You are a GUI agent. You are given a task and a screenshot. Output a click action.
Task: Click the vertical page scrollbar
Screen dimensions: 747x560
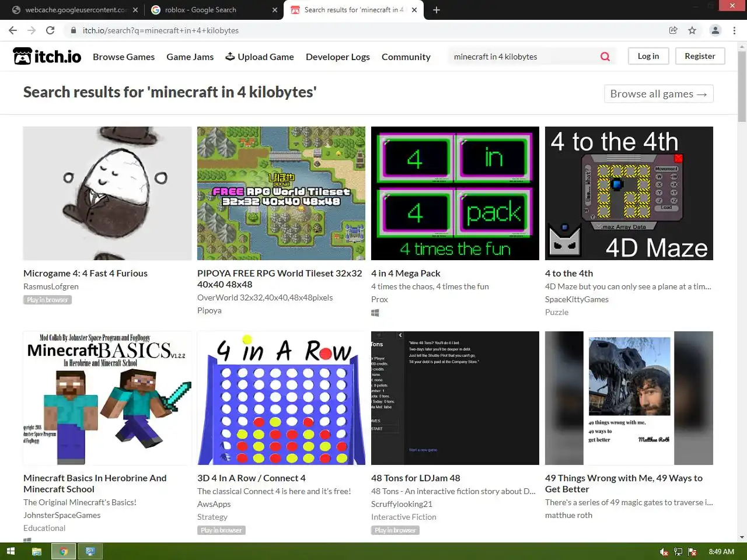click(742, 87)
